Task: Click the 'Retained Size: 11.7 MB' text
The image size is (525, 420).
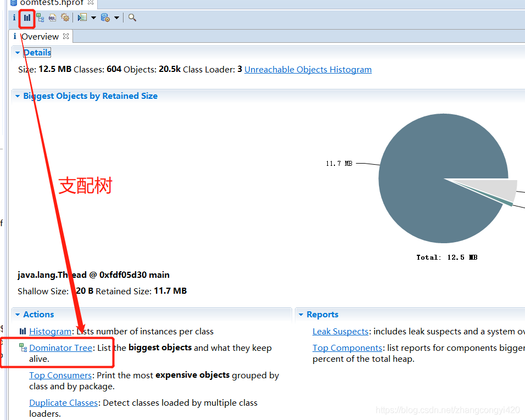Action: point(141,291)
